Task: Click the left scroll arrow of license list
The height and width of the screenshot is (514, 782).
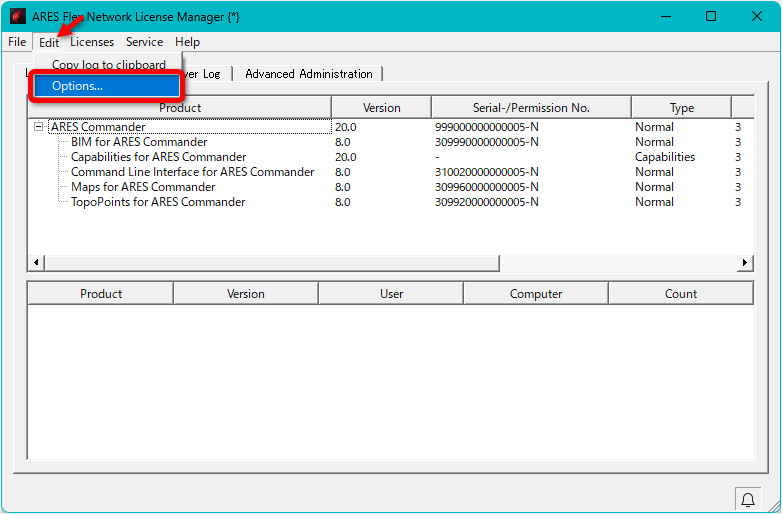Action: coord(36,262)
